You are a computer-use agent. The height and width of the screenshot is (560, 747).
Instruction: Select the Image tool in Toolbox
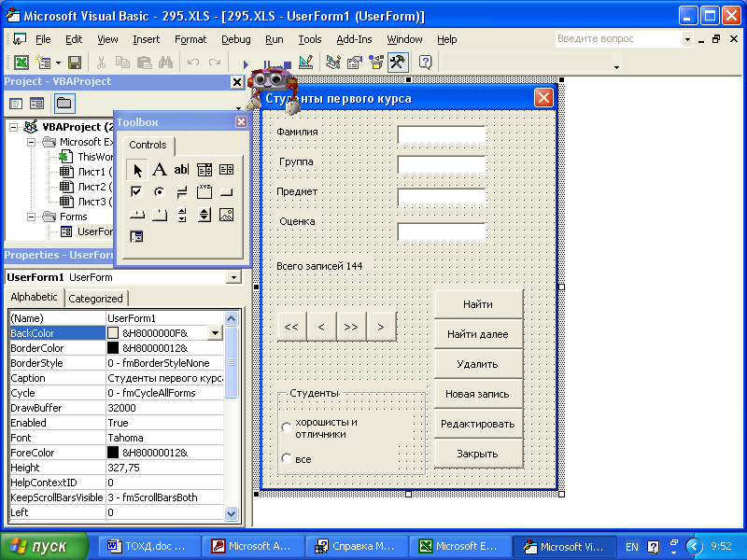pyautogui.click(x=227, y=215)
